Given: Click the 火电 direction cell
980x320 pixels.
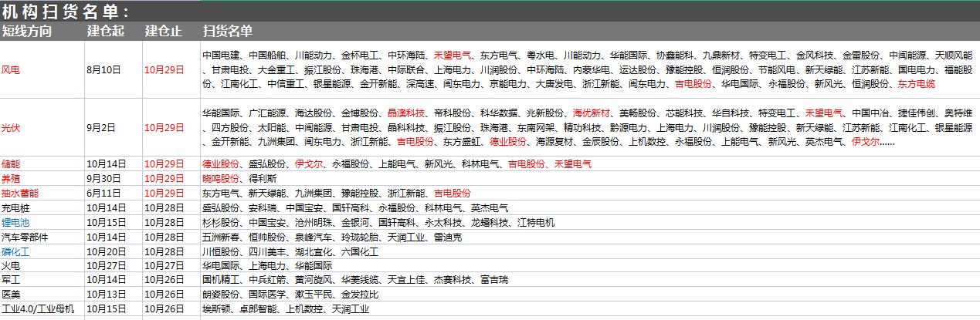Looking at the screenshot, I should (42, 265).
